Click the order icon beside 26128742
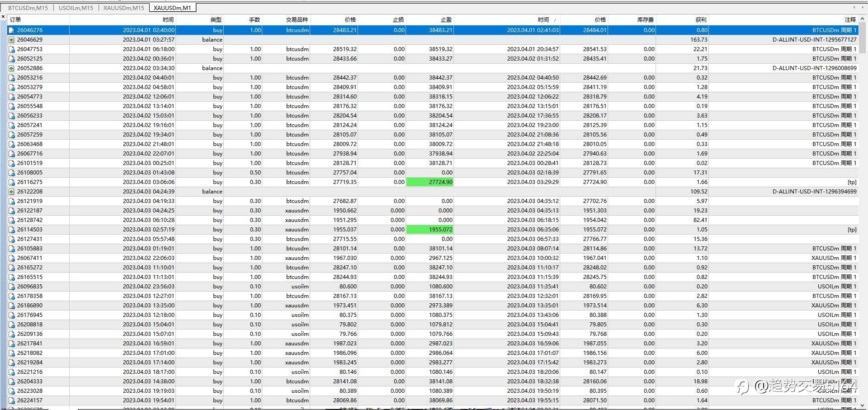868x410 pixels. (11, 220)
